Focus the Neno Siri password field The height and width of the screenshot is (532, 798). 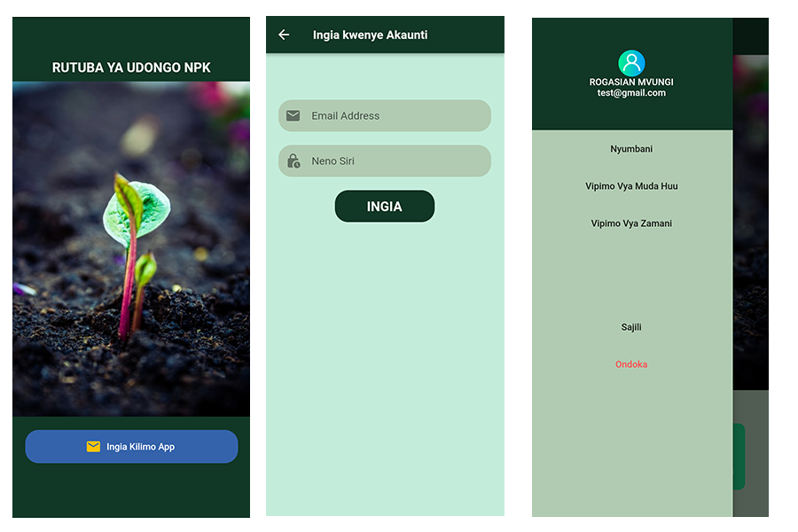point(384,160)
